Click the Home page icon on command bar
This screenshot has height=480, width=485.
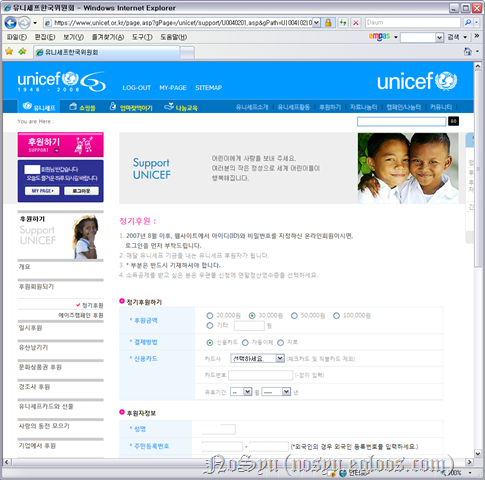point(467,51)
